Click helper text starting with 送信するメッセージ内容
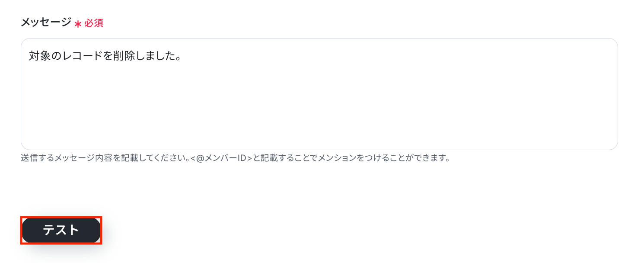 tap(236, 158)
